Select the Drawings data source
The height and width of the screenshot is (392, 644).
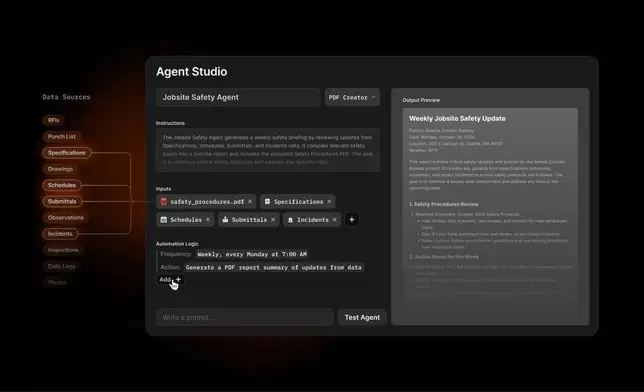click(x=60, y=169)
